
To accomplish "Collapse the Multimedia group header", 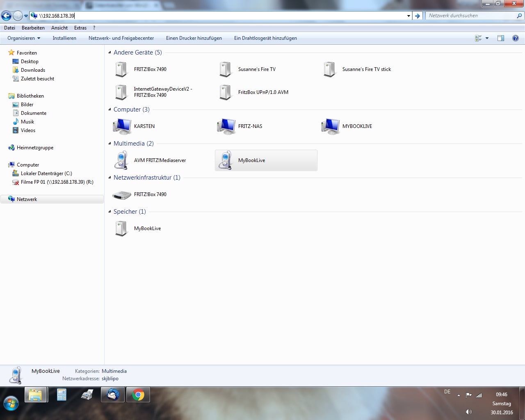I will [x=110, y=144].
